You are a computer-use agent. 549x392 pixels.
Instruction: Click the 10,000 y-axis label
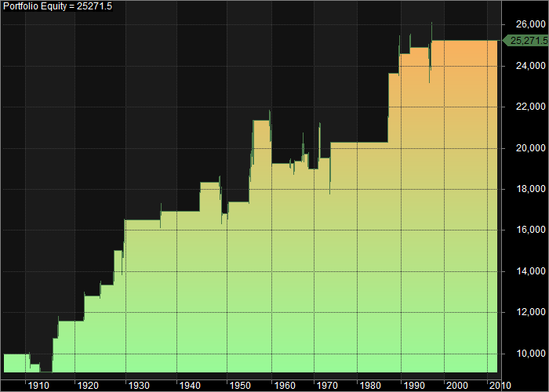coord(531,354)
